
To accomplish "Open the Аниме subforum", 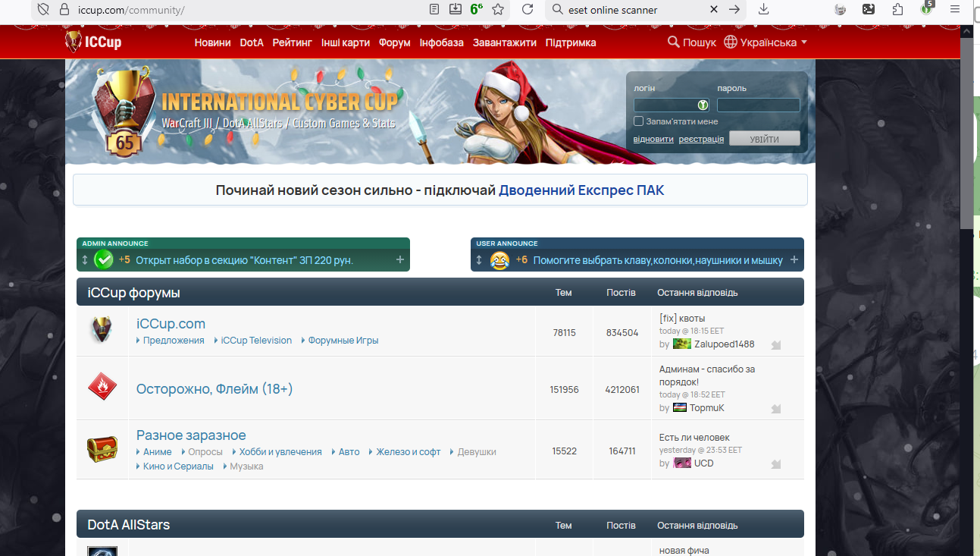I will pyautogui.click(x=158, y=452).
